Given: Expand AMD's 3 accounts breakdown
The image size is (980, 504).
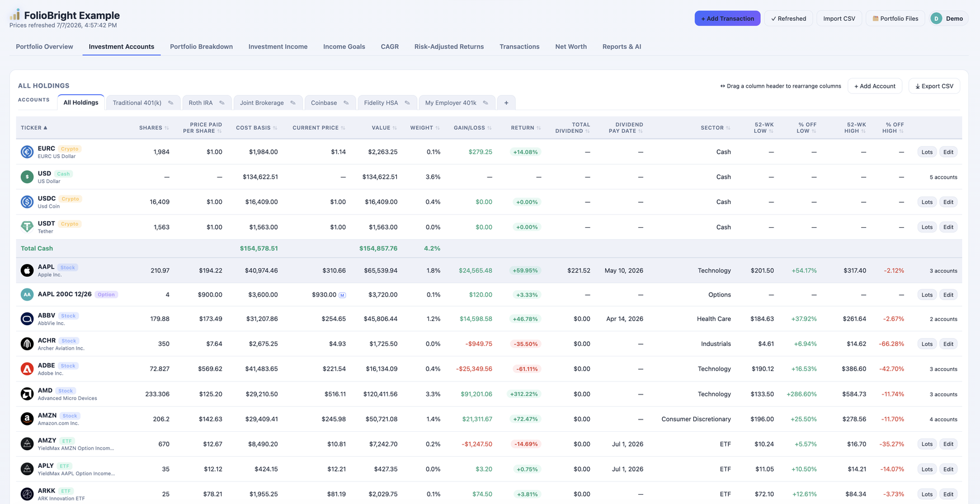Looking at the screenshot, I should 943,394.
